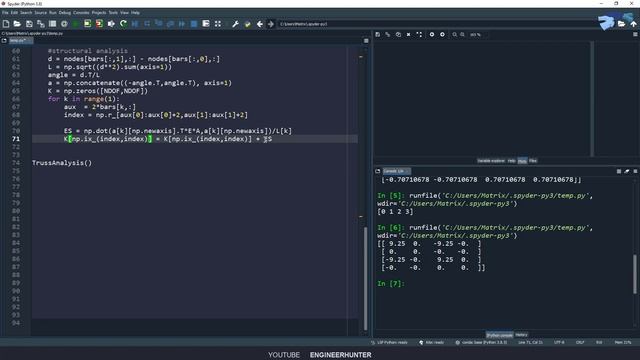The image size is (640, 360).
Task: Stop debugging with blue square
Action: (194, 24)
